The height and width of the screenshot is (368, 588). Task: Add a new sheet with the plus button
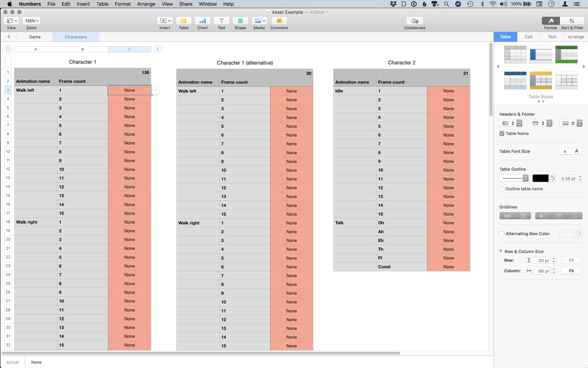pos(9,37)
